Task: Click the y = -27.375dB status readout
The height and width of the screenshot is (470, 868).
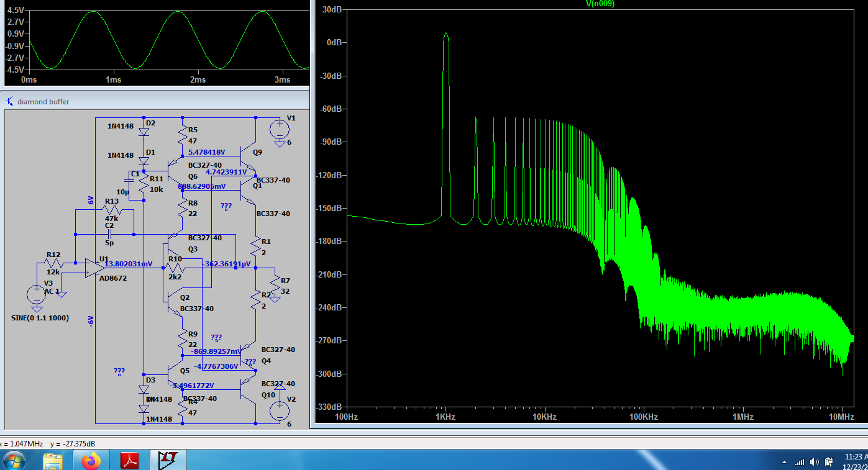Action: [x=72, y=443]
